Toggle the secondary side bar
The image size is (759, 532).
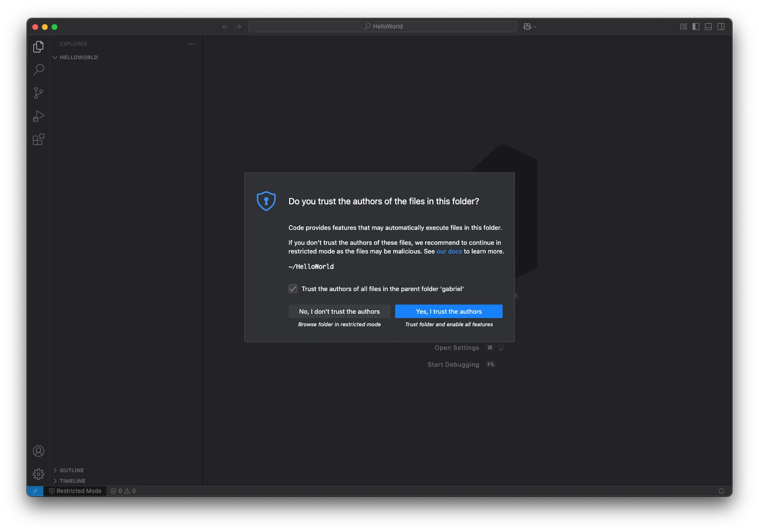721,27
